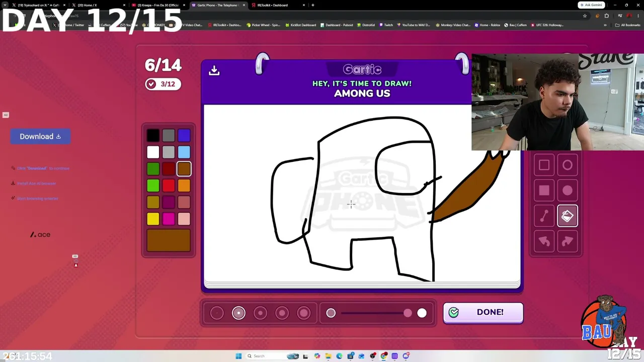The image size is (644, 362).
Task: Choose the yellow color swatch
Action: coord(153,219)
